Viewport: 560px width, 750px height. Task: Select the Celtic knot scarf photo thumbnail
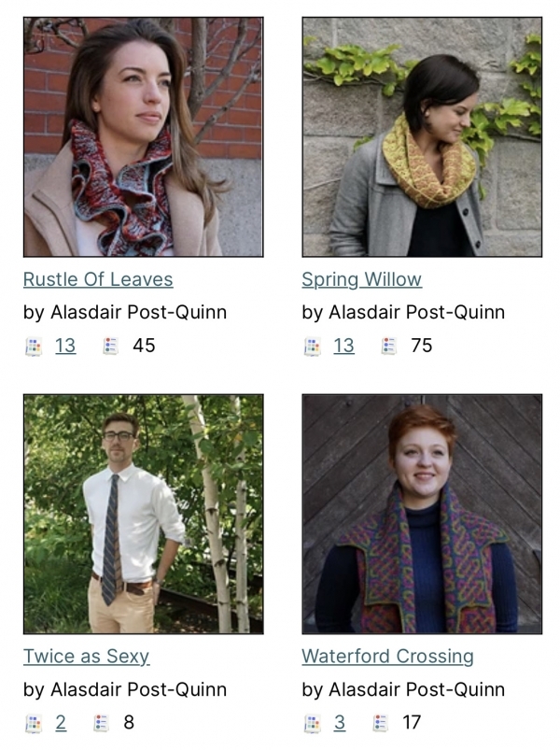pyautogui.click(x=422, y=515)
